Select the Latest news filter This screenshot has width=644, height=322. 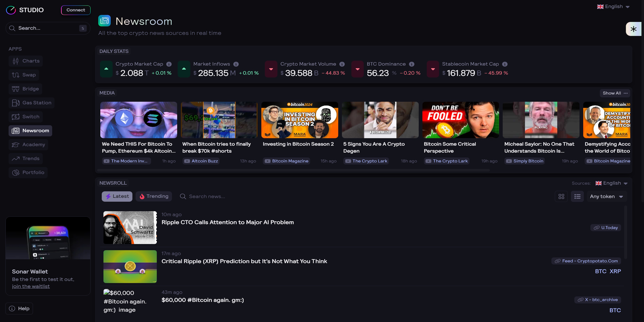[117, 196]
